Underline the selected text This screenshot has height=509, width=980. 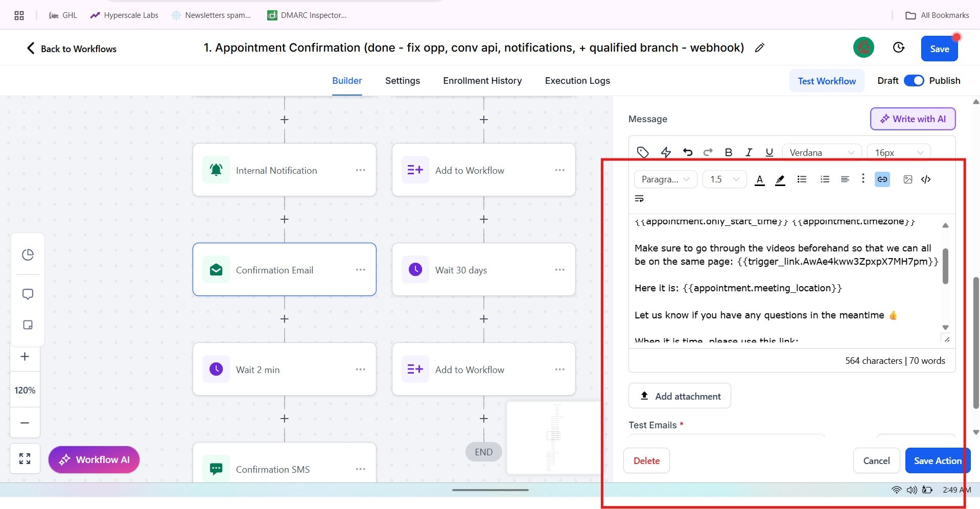coord(768,152)
